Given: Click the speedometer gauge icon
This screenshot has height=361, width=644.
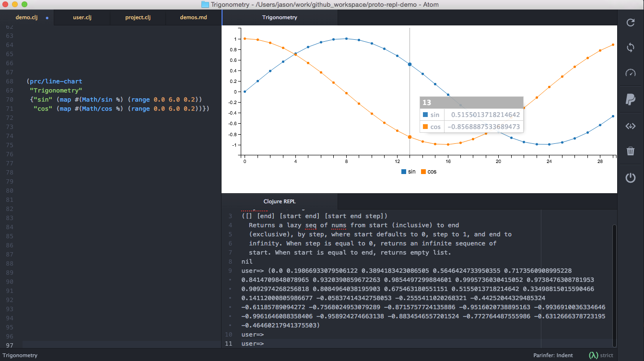Looking at the screenshot, I should click(x=631, y=73).
